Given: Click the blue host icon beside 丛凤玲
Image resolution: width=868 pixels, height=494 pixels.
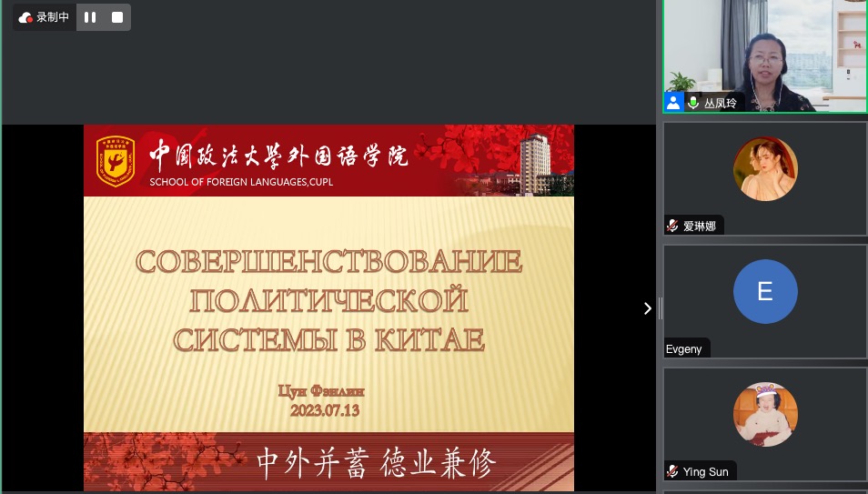Looking at the screenshot, I should tap(673, 103).
